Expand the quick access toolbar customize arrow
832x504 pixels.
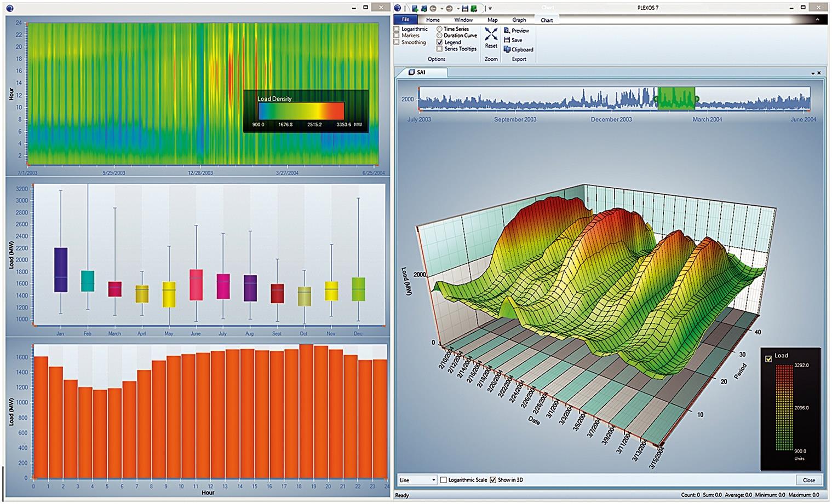tap(490, 9)
